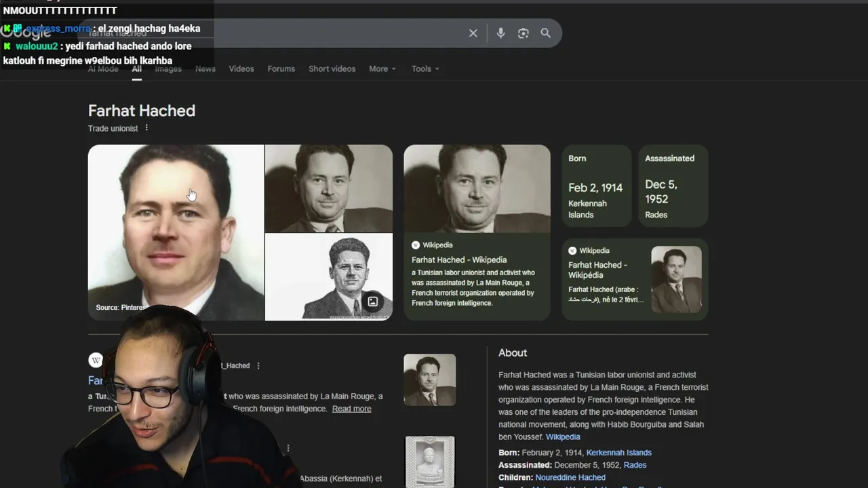This screenshot has width=868, height=488.
Task: Open the Wikipedia link in the About text
Action: tap(563, 437)
